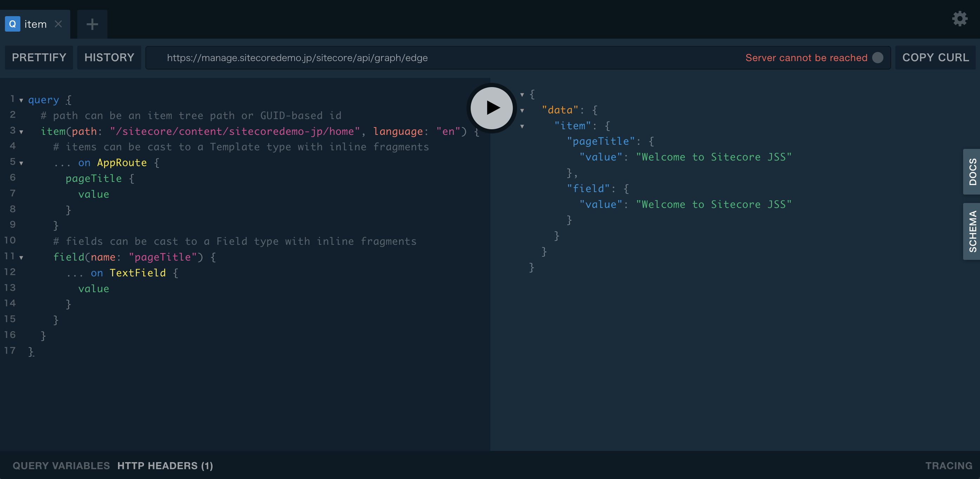This screenshot has width=980, height=479.
Task: Click the comment about Field type
Action: pos(235,241)
